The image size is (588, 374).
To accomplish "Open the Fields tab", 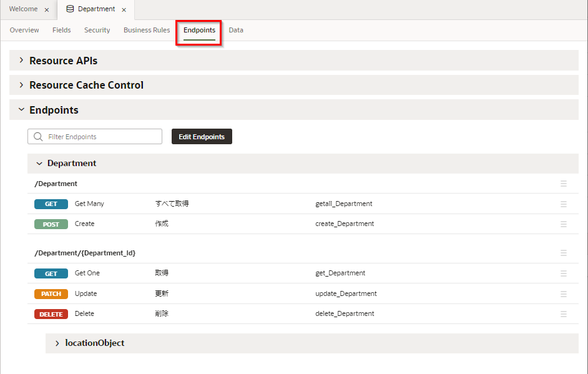I will coord(61,30).
